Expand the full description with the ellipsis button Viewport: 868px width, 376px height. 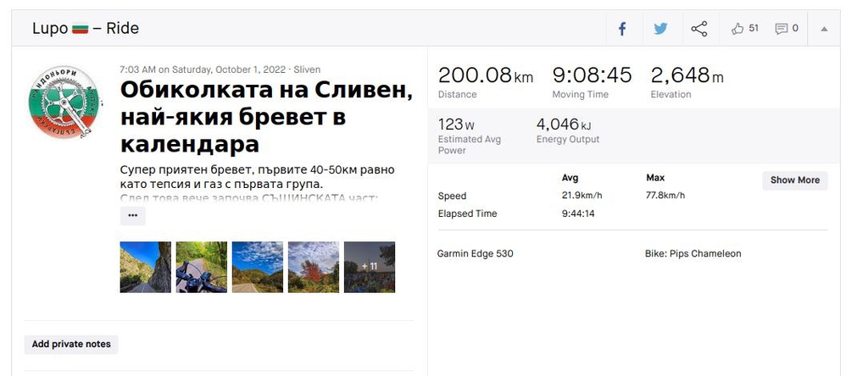tap(132, 216)
